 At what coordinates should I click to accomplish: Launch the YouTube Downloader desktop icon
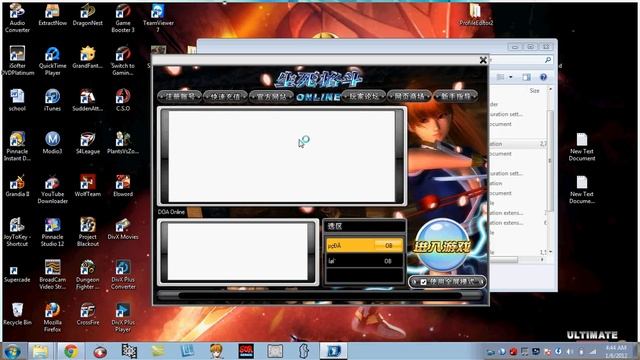(x=52, y=189)
